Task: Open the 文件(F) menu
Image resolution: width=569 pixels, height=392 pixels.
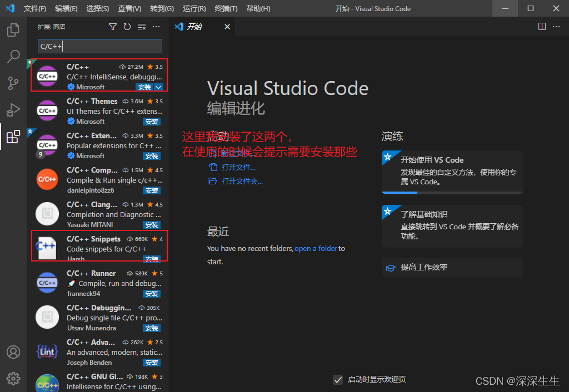Action: 35,8
